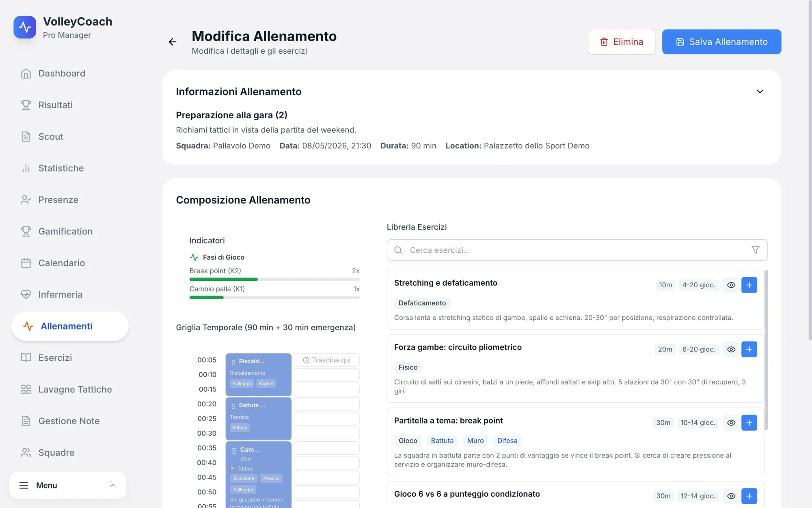Preview Partitella a tema via eye icon
Screen dimensions: 812x508
coord(731,423)
